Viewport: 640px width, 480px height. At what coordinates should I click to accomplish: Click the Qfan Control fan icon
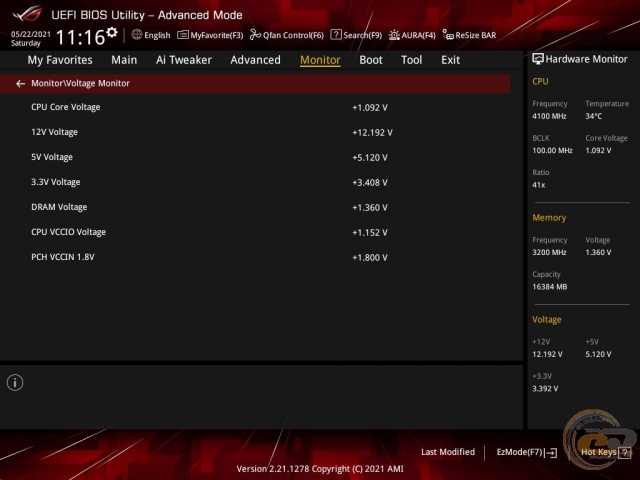tap(255, 35)
